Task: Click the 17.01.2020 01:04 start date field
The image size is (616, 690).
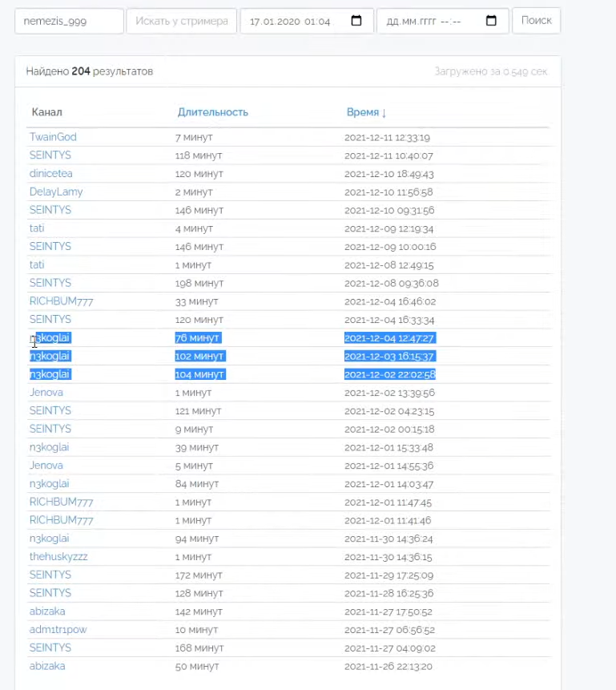Action: pos(307,21)
